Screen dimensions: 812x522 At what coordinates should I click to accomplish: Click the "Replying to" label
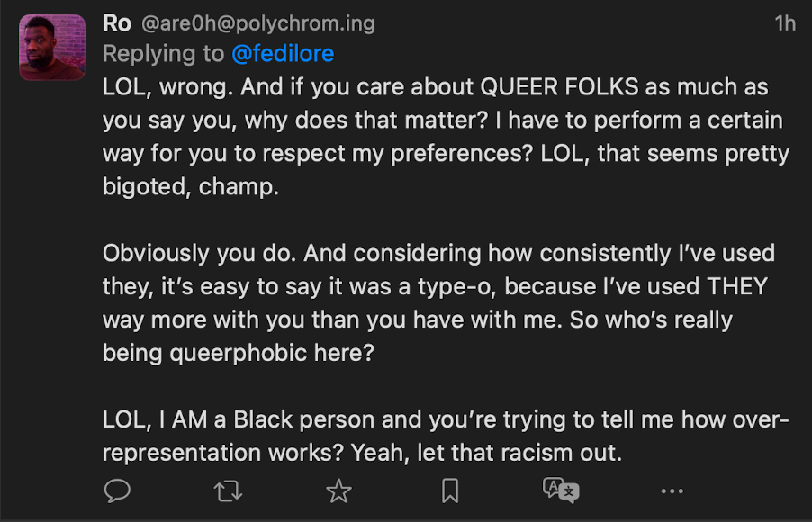[x=163, y=54]
